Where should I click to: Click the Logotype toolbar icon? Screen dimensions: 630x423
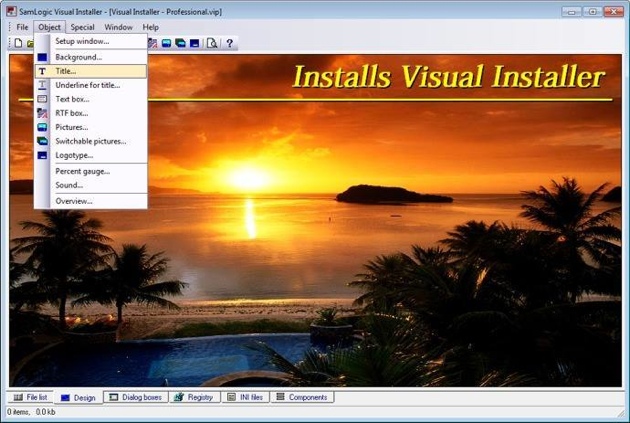[194, 43]
